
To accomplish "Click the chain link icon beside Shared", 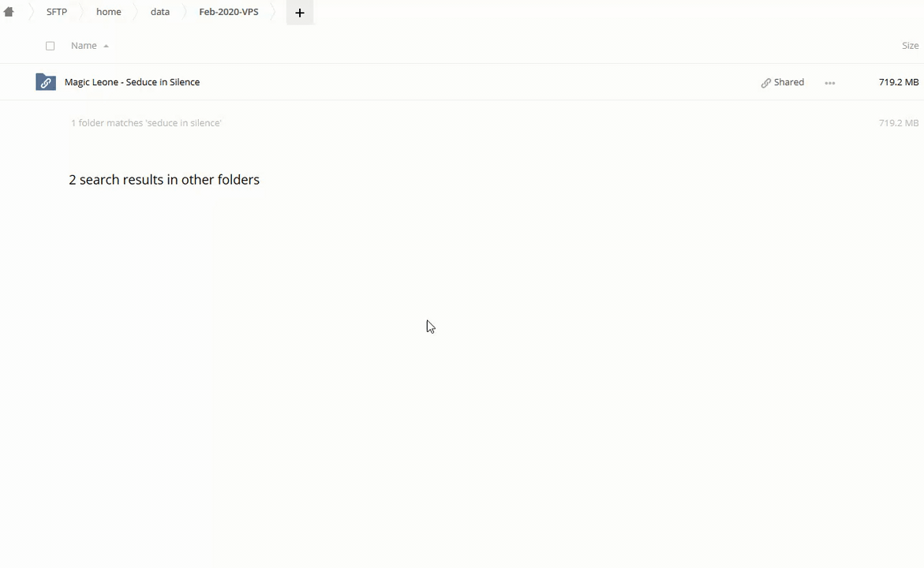I will (x=765, y=83).
